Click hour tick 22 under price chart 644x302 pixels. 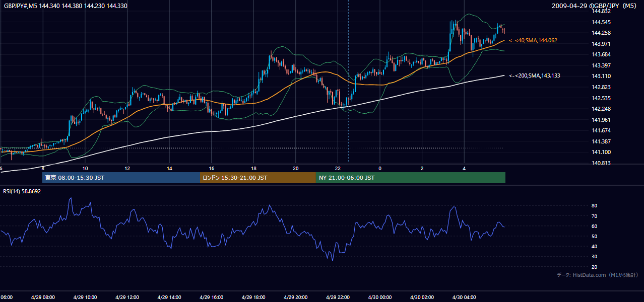tap(338, 168)
